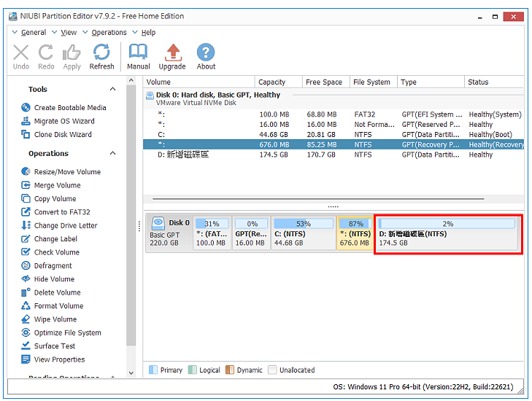Select the 676.0 MB recovery partition row

point(334,144)
